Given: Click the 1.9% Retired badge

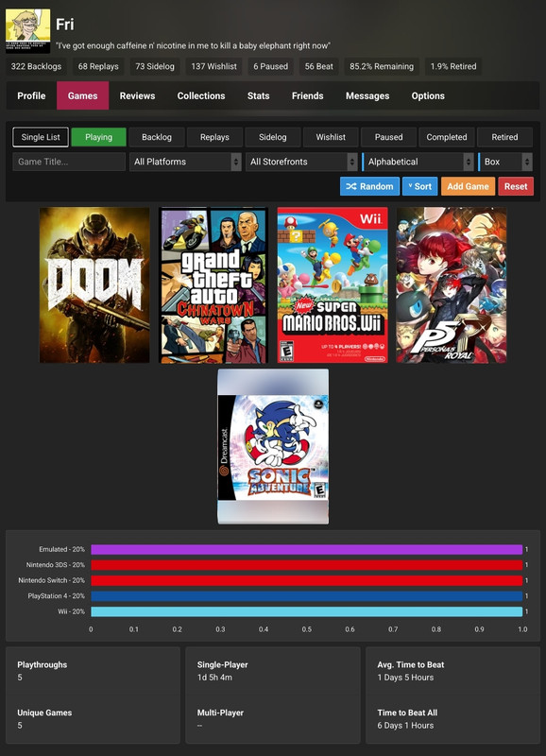Looking at the screenshot, I should [x=453, y=66].
